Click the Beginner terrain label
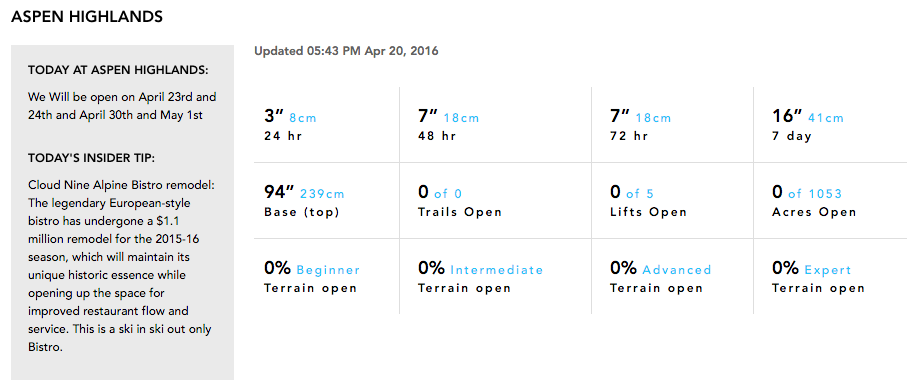This screenshot has width=916, height=380. tap(328, 270)
